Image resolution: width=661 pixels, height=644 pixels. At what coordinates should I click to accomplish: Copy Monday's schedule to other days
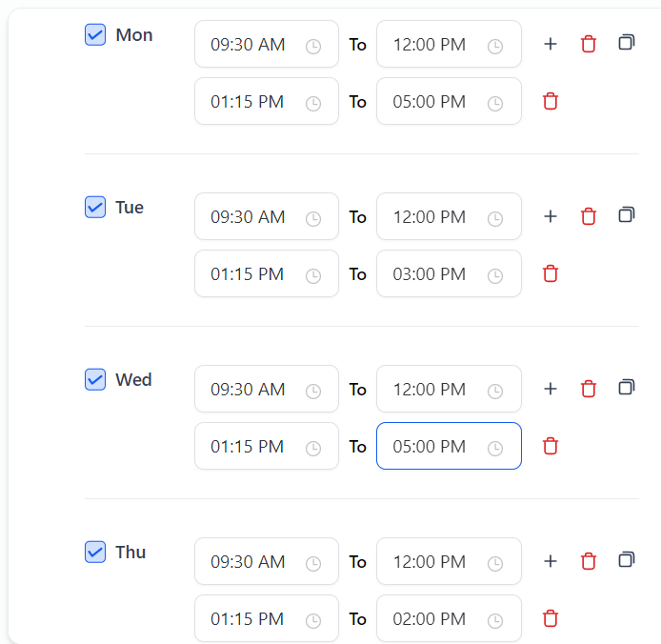pos(626,43)
